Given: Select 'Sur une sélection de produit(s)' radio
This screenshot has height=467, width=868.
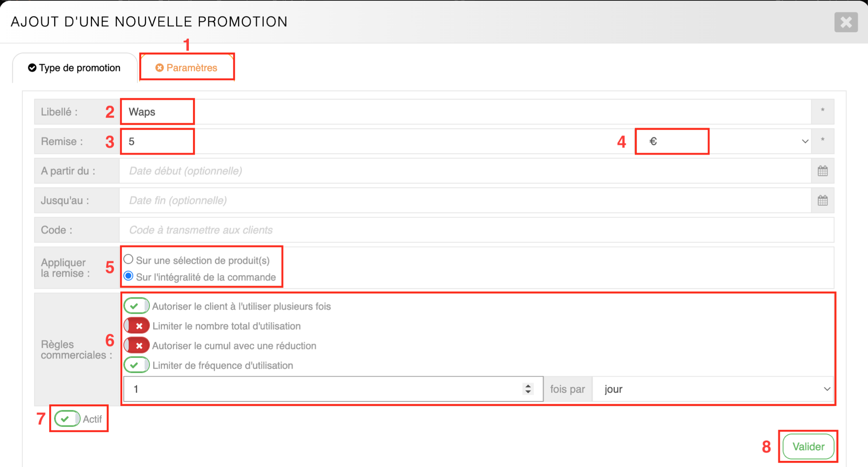Looking at the screenshot, I should [x=129, y=259].
